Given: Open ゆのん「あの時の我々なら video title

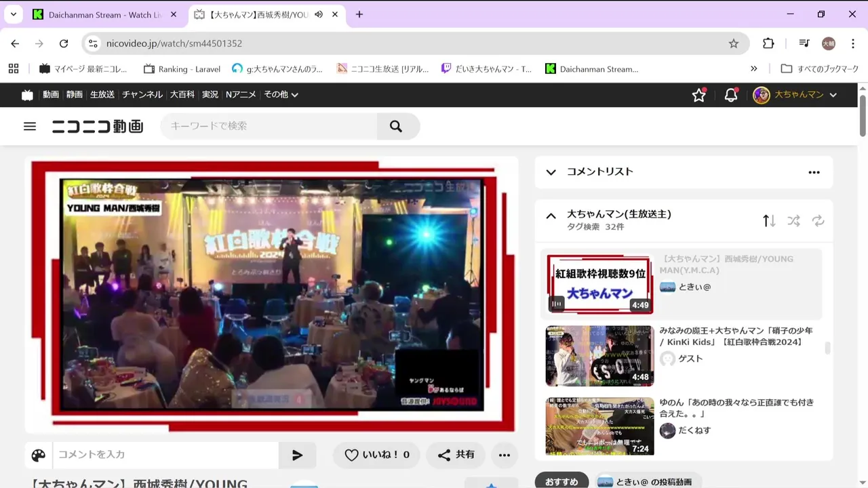Looking at the screenshot, I should [736, 408].
